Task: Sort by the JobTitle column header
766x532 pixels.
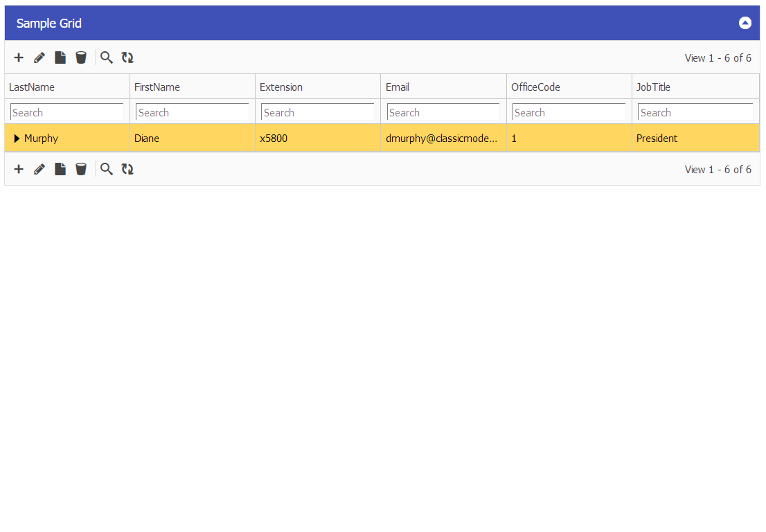Action: pos(653,87)
